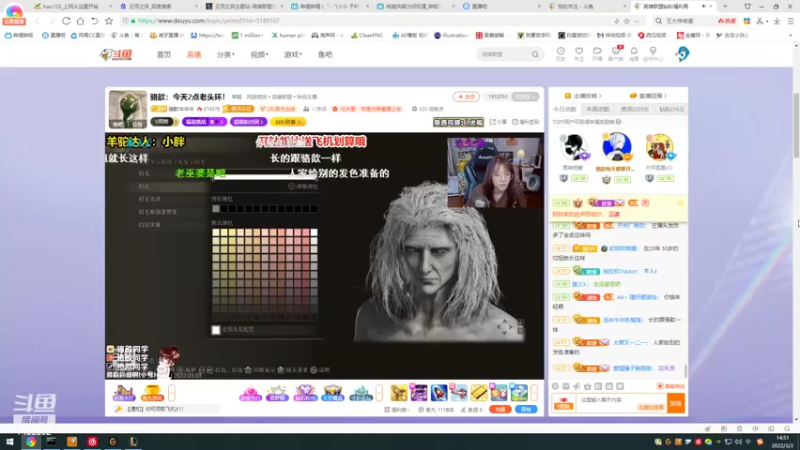The image size is (800, 450).
Task: Send the 太空 crown gift
Action: tap(333, 393)
